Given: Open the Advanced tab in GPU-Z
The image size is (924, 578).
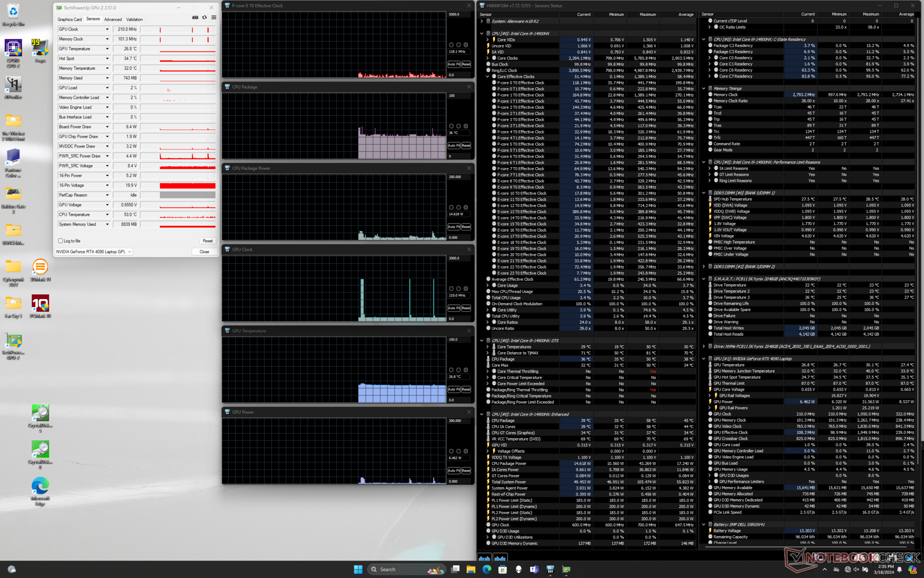Looking at the screenshot, I should 113,19.
